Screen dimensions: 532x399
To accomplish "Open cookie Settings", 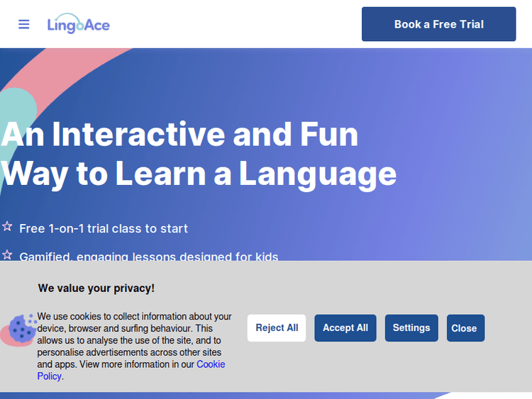I will coord(411,328).
